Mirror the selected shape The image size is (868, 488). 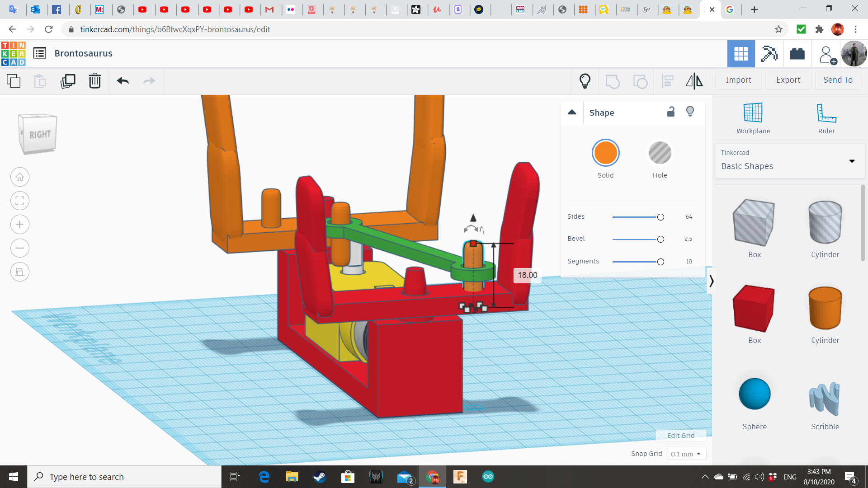(x=694, y=81)
